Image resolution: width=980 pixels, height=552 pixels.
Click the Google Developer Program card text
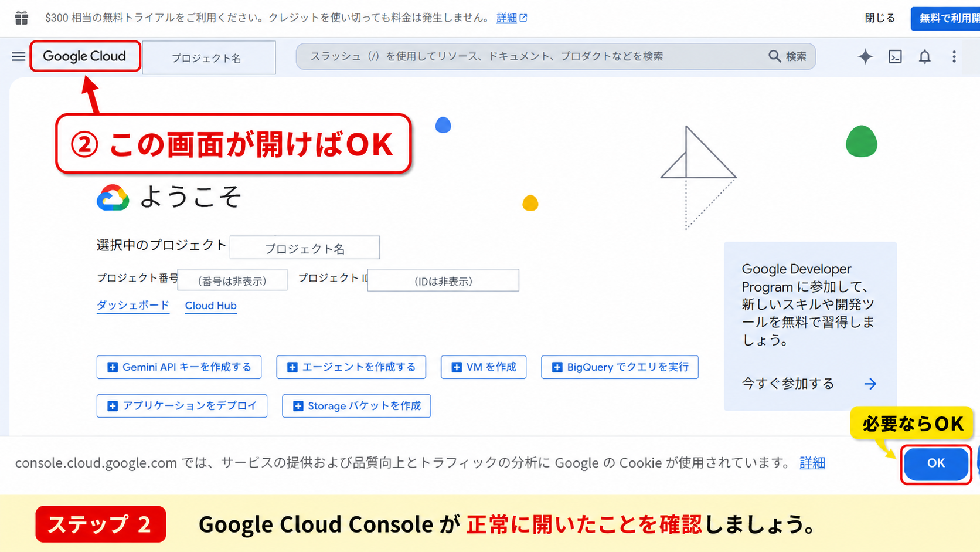click(x=808, y=304)
